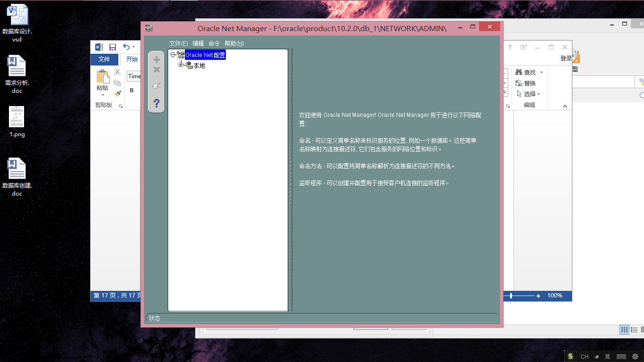Viewport: 644px width, 362px height.
Task: Click the X delete icon in Net Manager toolbar
Action: click(x=157, y=70)
